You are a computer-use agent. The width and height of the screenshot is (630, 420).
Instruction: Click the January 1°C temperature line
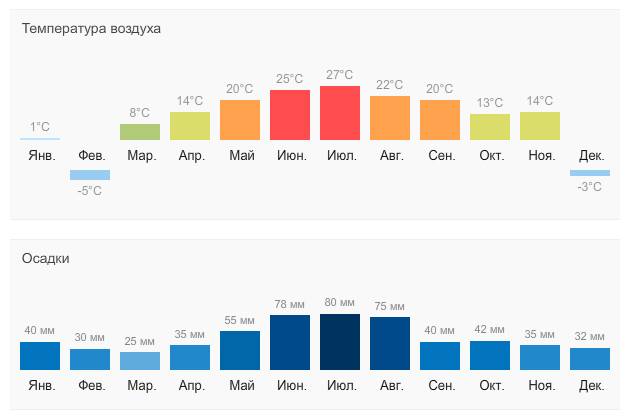40,139
